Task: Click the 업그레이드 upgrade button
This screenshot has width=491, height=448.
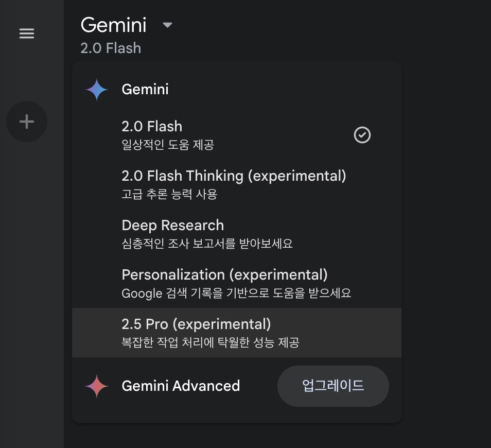Action: point(333,386)
